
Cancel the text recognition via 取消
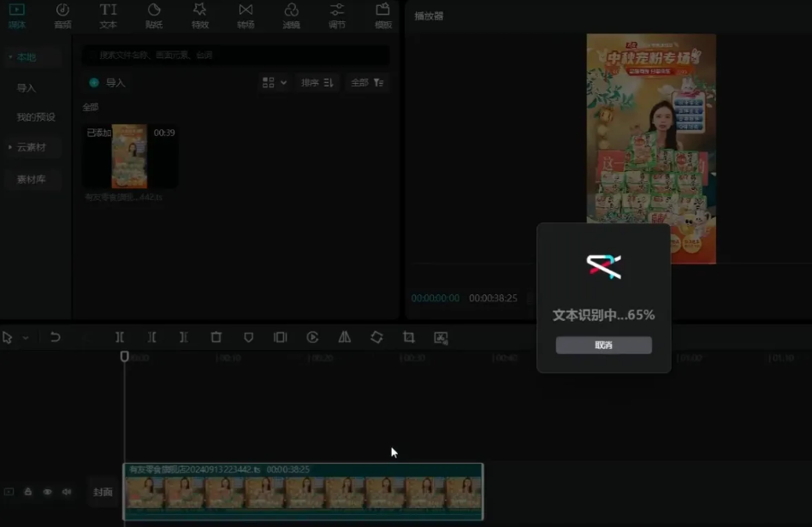pyautogui.click(x=604, y=346)
